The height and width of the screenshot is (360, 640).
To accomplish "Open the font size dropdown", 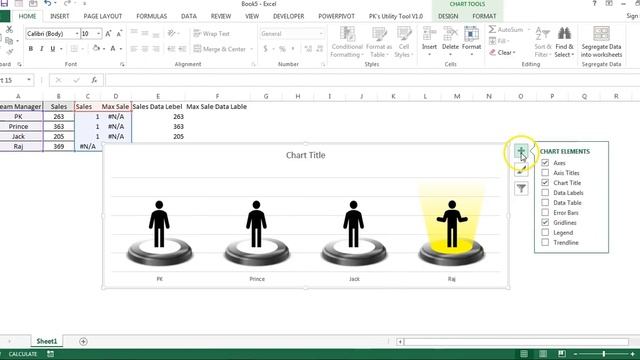I will point(99,34).
